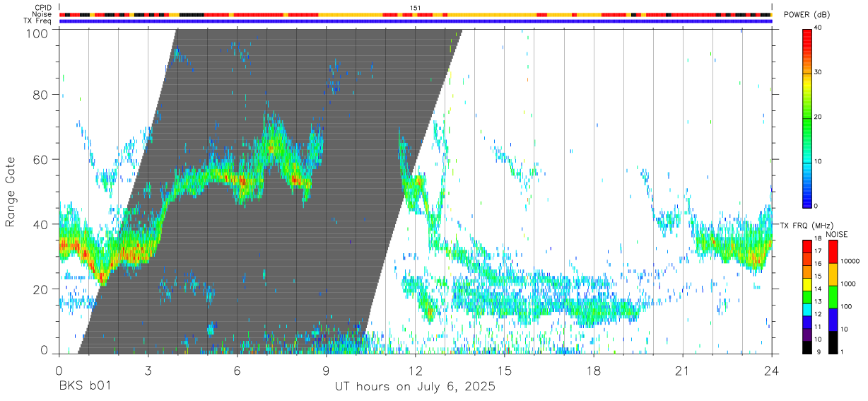The width and height of the screenshot is (868, 401).
Task: Click power scale label '30'
Action: pos(819,72)
